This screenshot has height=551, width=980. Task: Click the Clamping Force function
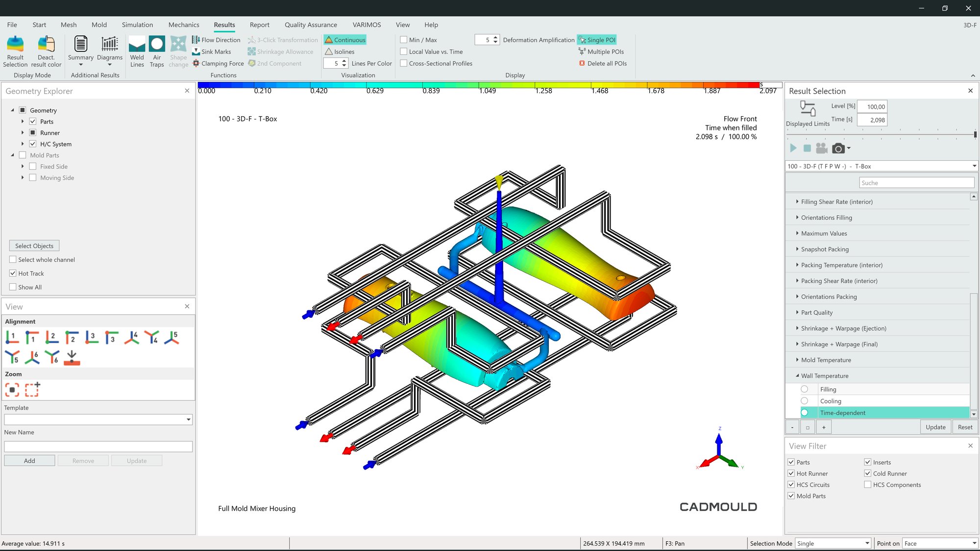coord(218,63)
